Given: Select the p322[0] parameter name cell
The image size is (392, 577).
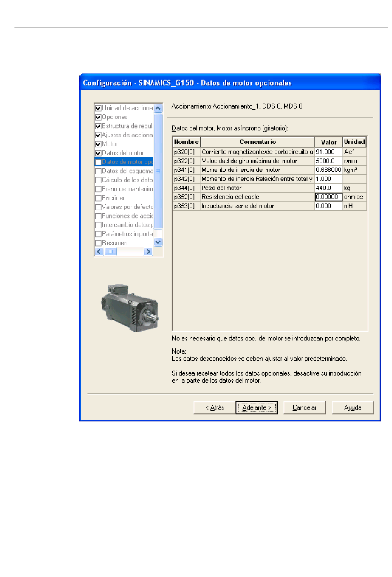Looking at the screenshot, I should click(187, 161).
